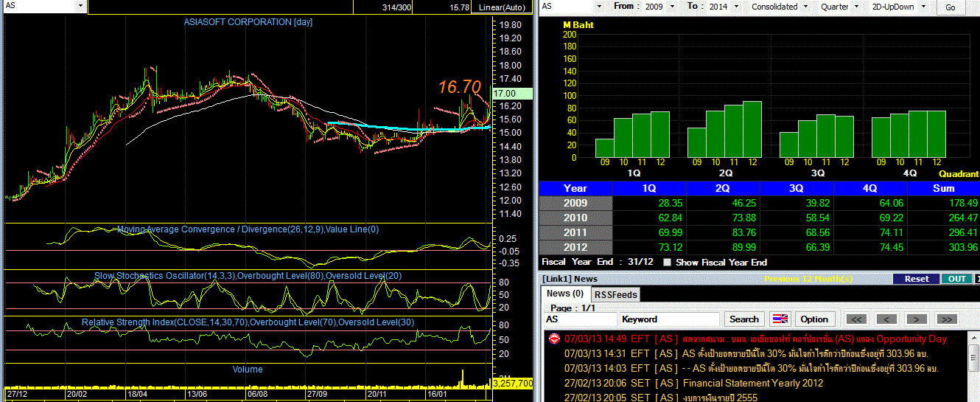Click the 2012 2Q value 89.99
Screen dimensions: 980x402
pos(744,247)
